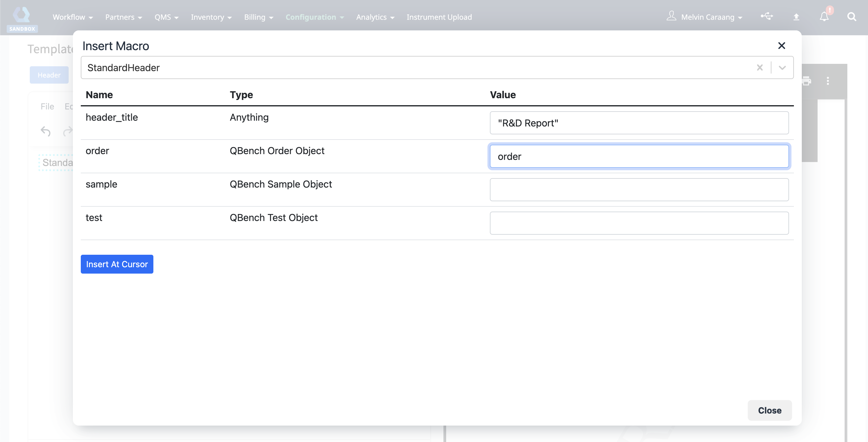Click the notification bell icon
Screen dimensions: 868x442
(x=824, y=16)
